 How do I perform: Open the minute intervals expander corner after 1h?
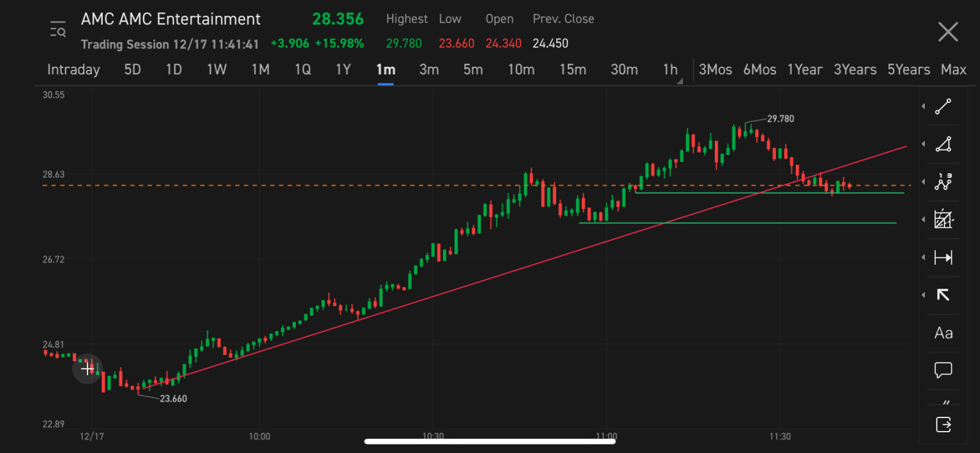[680, 81]
